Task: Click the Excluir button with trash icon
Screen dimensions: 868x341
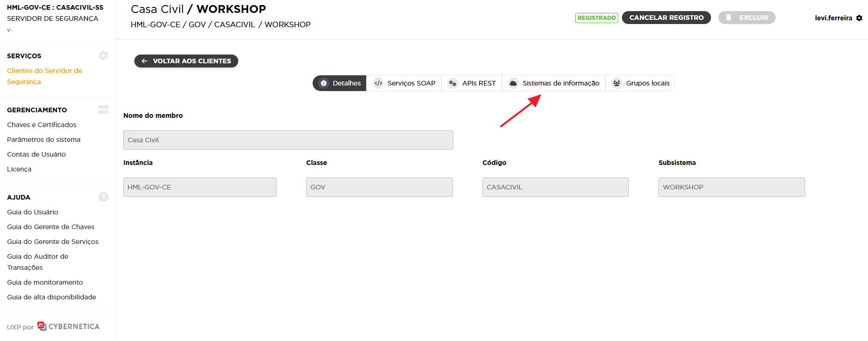Action: coord(747,18)
